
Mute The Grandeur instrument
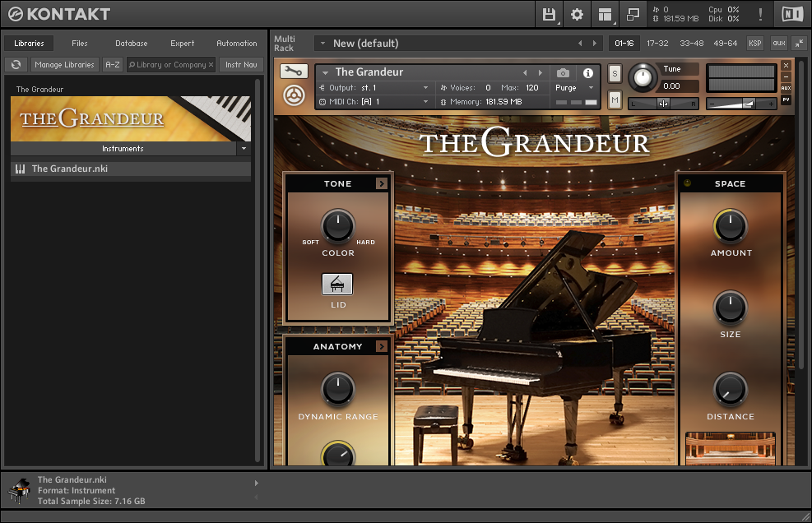click(x=614, y=100)
